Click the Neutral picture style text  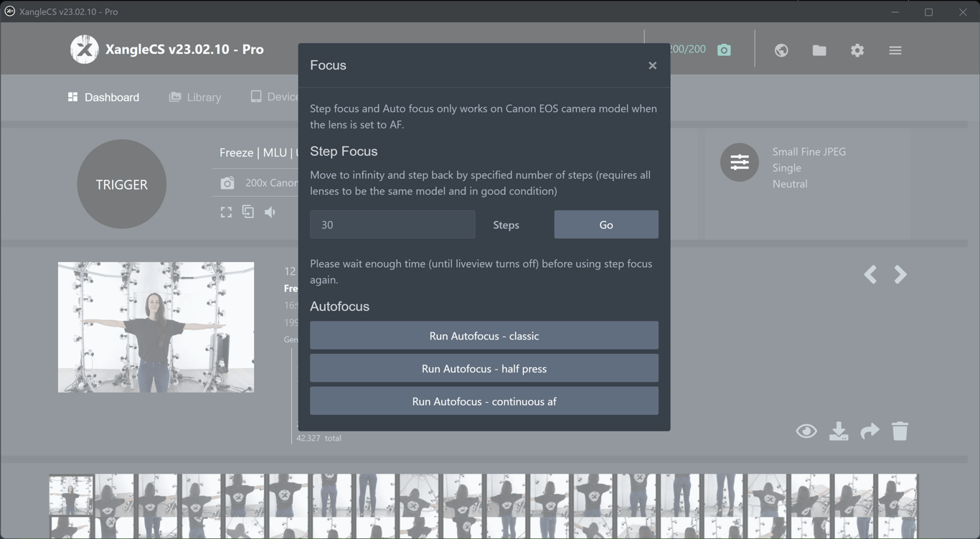pyautogui.click(x=790, y=184)
